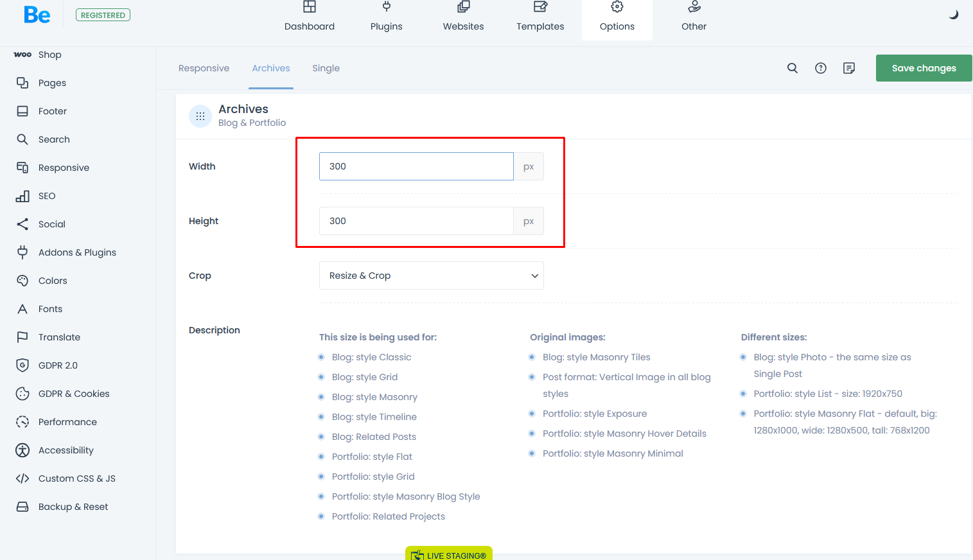The width and height of the screenshot is (973, 560).
Task: Open the Dashboard section
Action: coord(310,17)
